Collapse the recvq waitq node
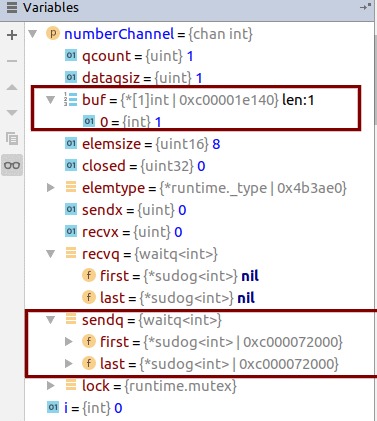The image size is (377, 421). coord(51,254)
